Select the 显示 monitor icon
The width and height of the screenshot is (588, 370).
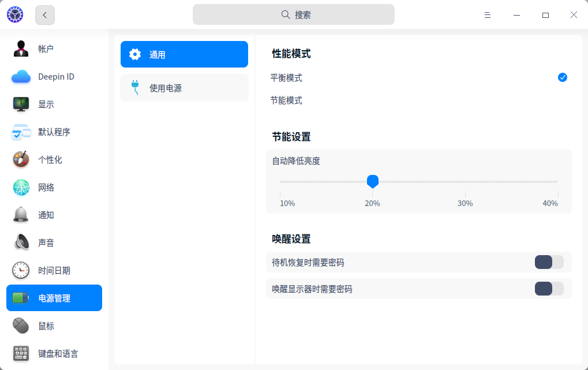pyautogui.click(x=21, y=104)
